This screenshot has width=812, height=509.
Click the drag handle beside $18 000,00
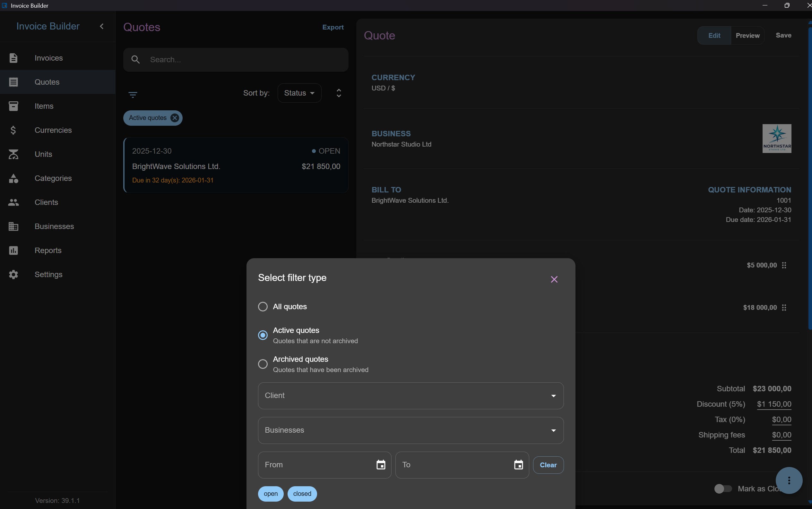[784, 308]
